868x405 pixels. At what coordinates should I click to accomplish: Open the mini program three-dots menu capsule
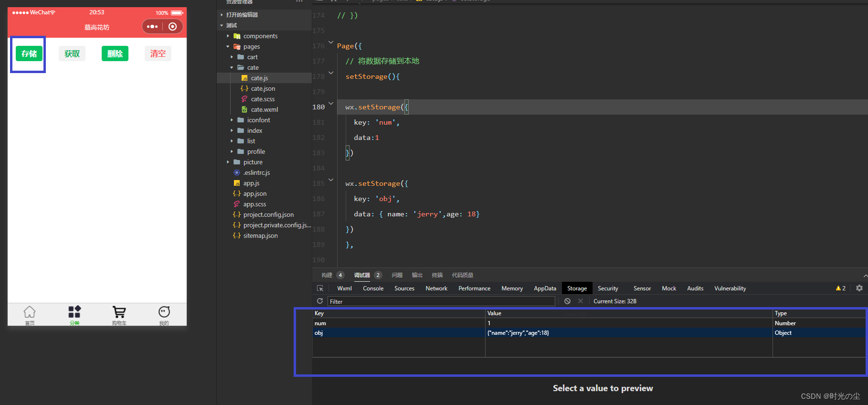pyautogui.click(x=152, y=27)
